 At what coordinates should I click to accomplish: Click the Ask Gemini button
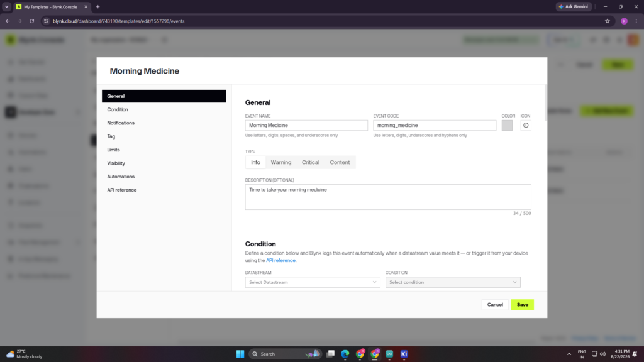coord(574,6)
